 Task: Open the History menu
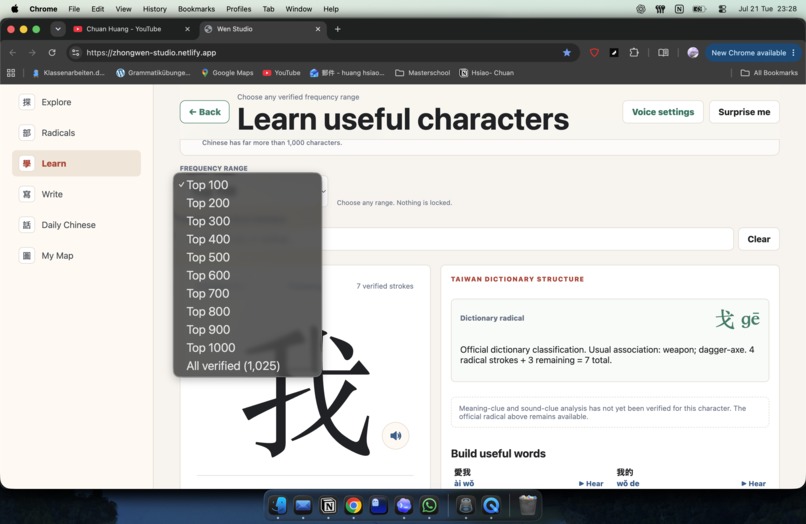pos(154,9)
